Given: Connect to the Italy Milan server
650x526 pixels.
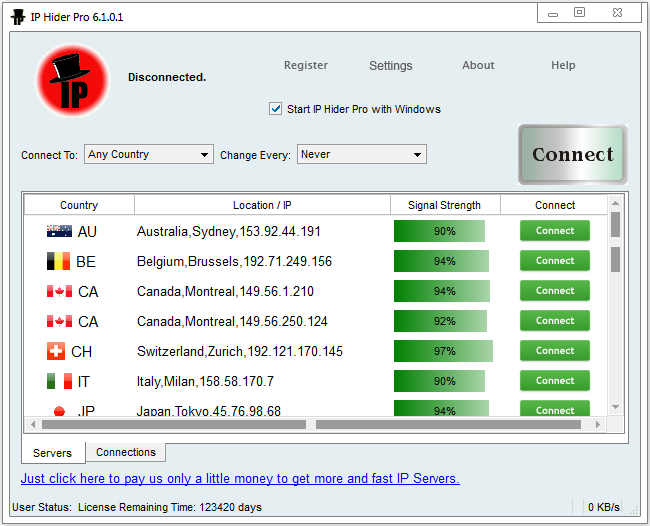Looking at the screenshot, I should point(555,381).
